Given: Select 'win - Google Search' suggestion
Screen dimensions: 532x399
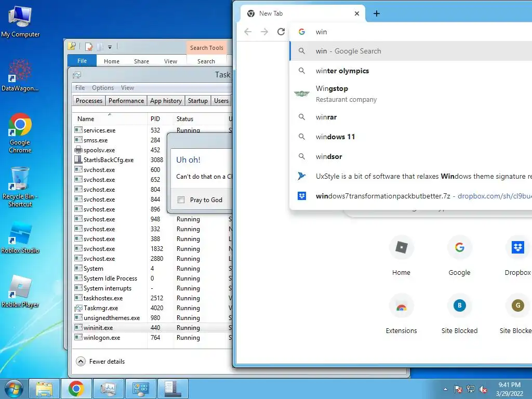Looking at the screenshot, I should pyautogui.click(x=411, y=51).
